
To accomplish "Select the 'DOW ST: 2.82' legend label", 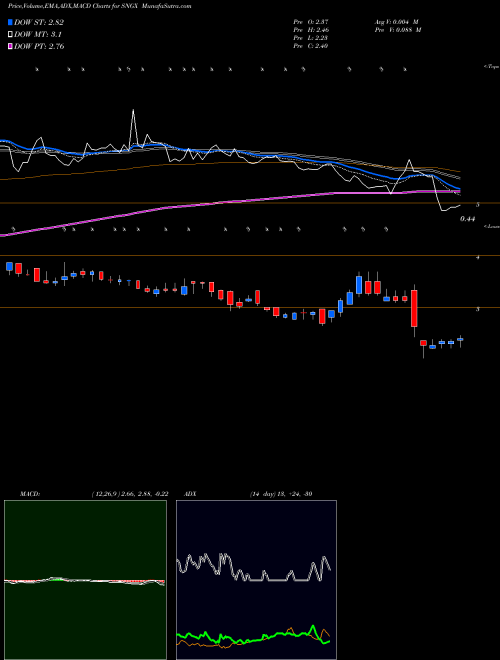I will coord(39,22).
